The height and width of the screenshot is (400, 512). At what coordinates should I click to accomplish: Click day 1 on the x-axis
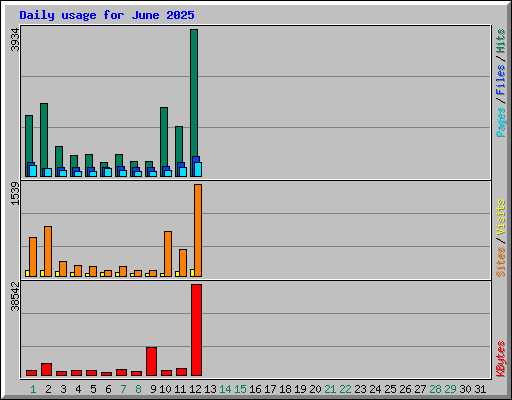[x=33, y=389]
